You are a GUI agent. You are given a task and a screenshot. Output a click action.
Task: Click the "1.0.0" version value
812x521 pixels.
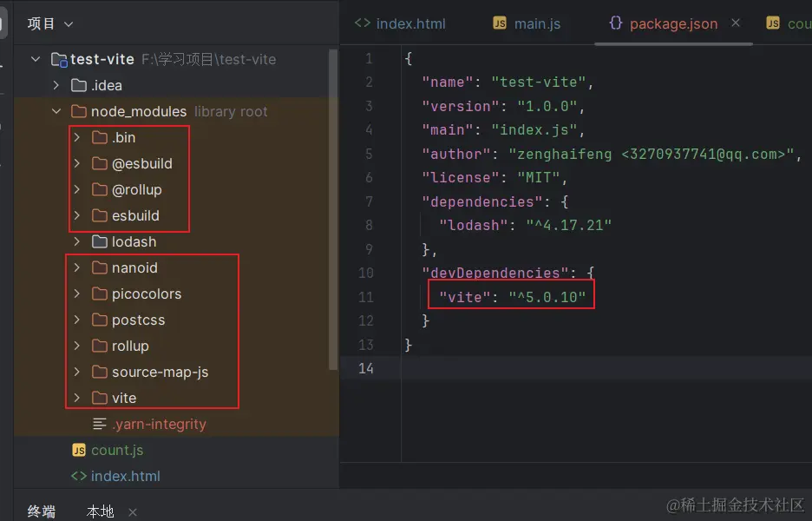point(547,106)
